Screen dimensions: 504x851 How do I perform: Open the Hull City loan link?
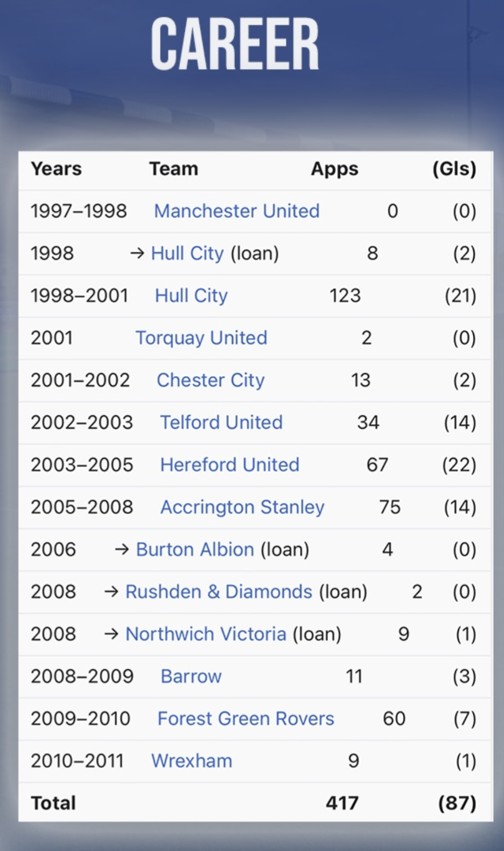[x=187, y=253]
